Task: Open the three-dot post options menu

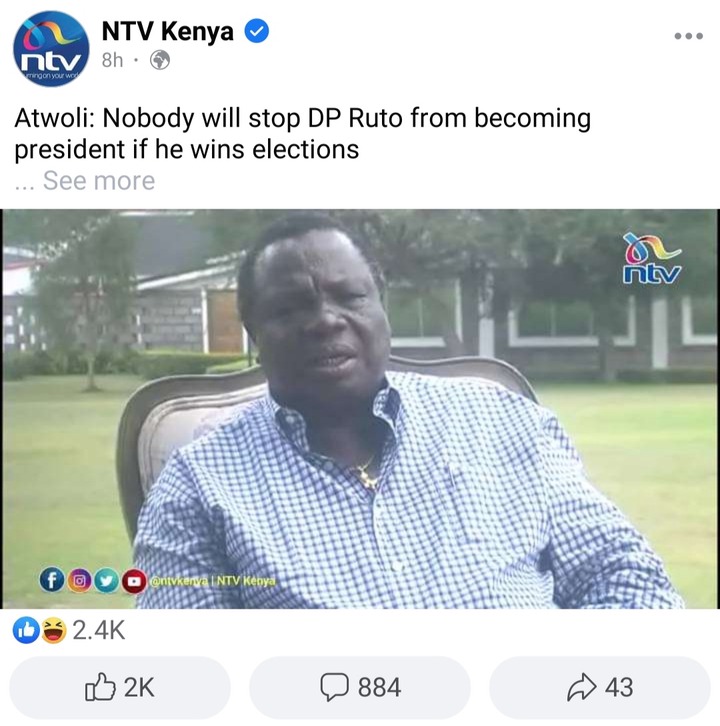Action: [x=689, y=36]
